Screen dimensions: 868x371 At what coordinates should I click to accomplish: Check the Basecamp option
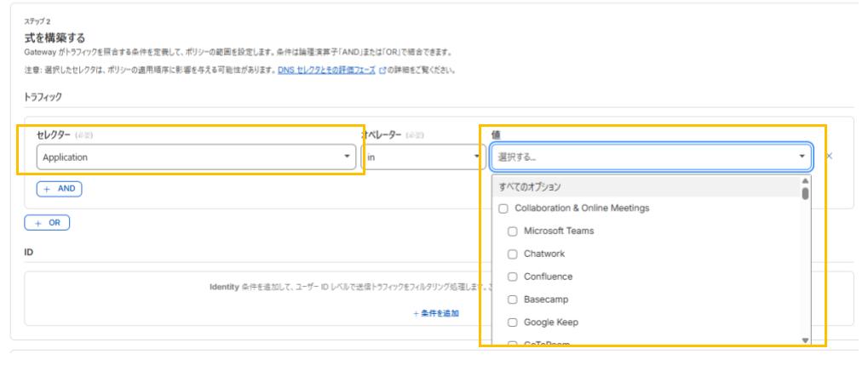[512, 300]
